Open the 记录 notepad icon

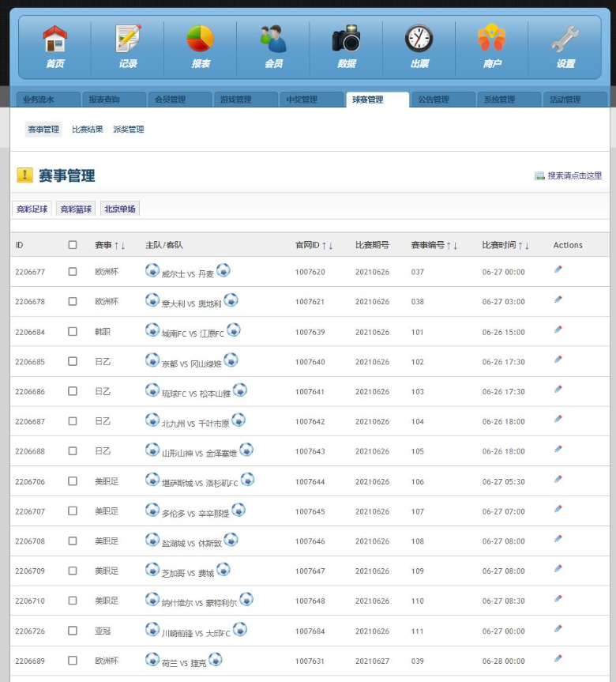click(x=128, y=39)
